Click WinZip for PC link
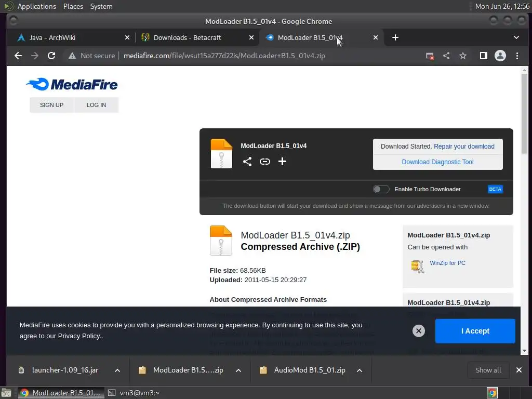 pos(447,263)
